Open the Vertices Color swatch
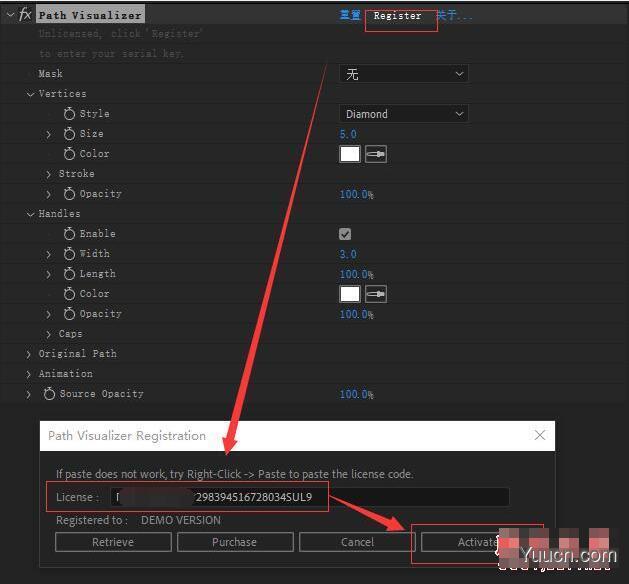 [x=350, y=154]
